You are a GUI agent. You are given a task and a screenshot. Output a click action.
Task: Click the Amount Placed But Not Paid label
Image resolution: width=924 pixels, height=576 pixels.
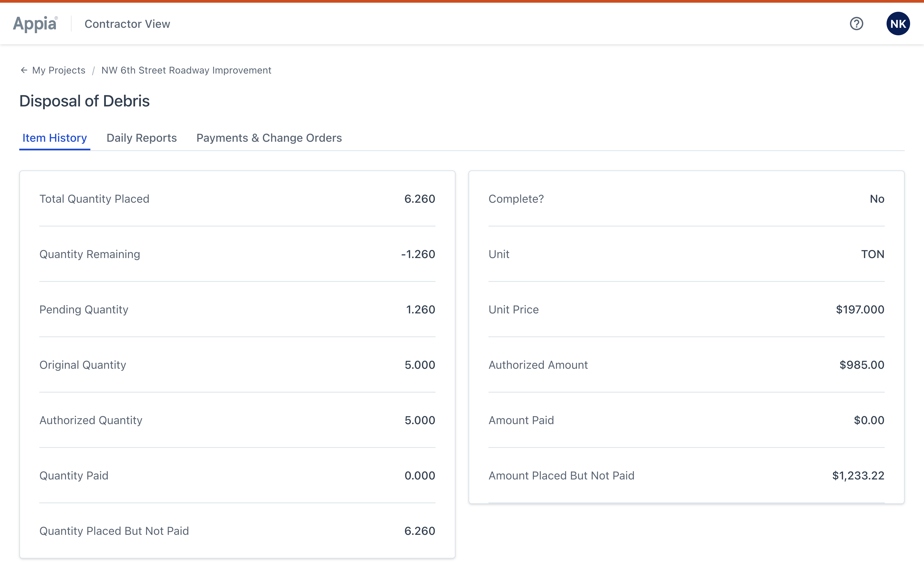click(x=561, y=475)
